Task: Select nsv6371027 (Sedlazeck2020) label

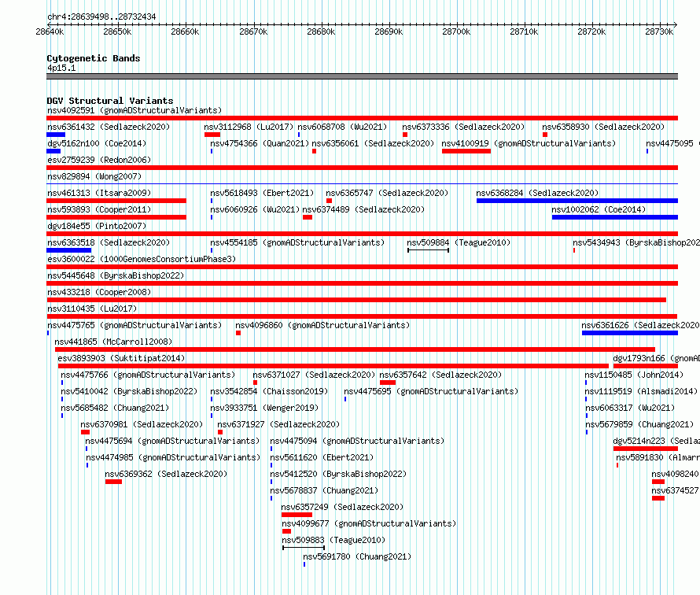Action: click(x=314, y=375)
